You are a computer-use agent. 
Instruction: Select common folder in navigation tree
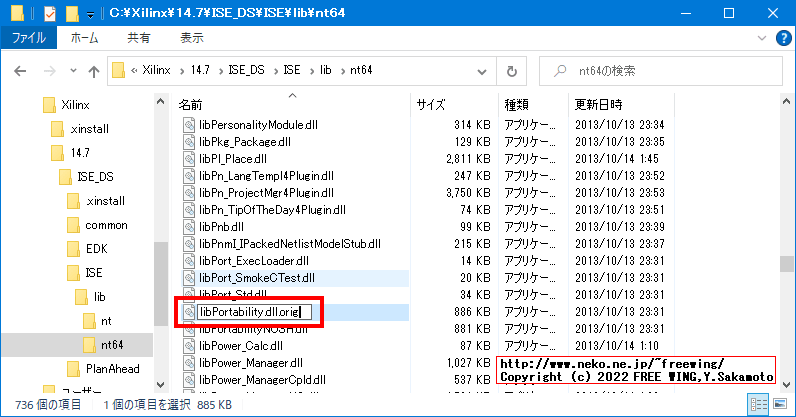click(x=106, y=225)
